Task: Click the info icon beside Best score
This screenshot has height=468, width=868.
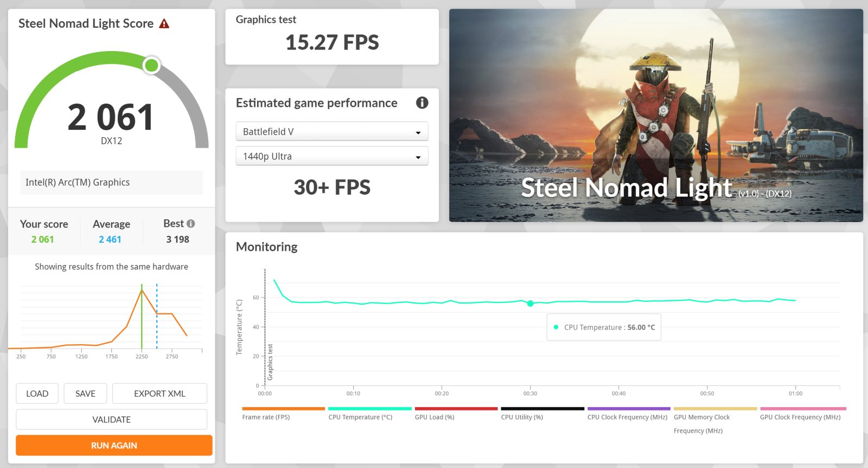Action: [190, 224]
